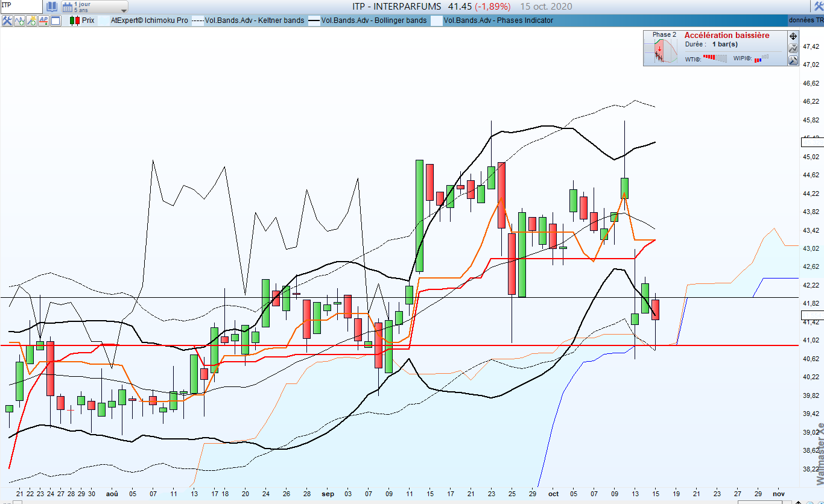This screenshot has height=504, width=824.
Task: Open chart settings wrench icon in indicator bar
Action: click(x=7, y=20)
